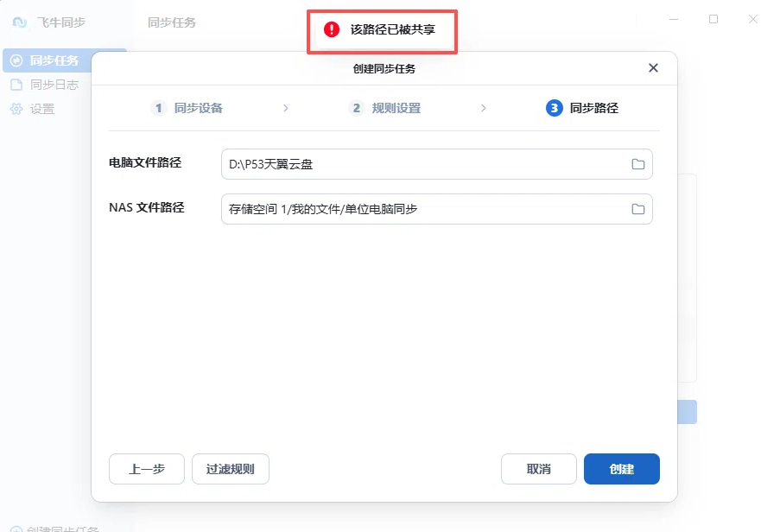
Task: Click 取消 button
Action: point(539,469)
